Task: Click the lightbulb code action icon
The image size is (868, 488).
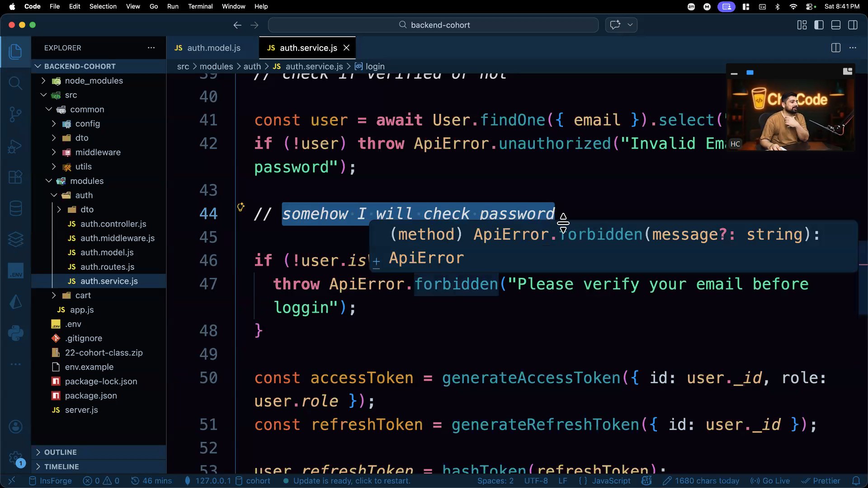Action: point(241,207)
